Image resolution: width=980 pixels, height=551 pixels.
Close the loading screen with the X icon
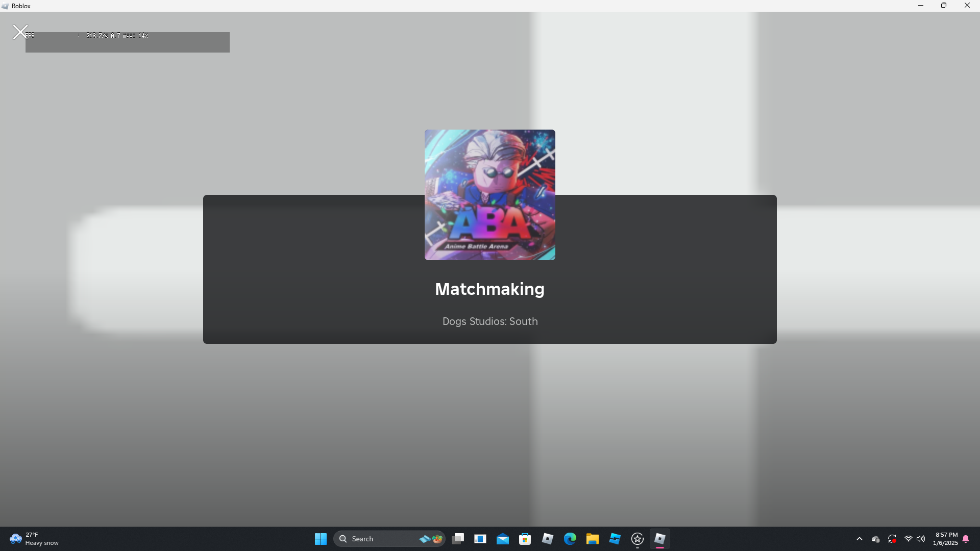pos(20,32)
